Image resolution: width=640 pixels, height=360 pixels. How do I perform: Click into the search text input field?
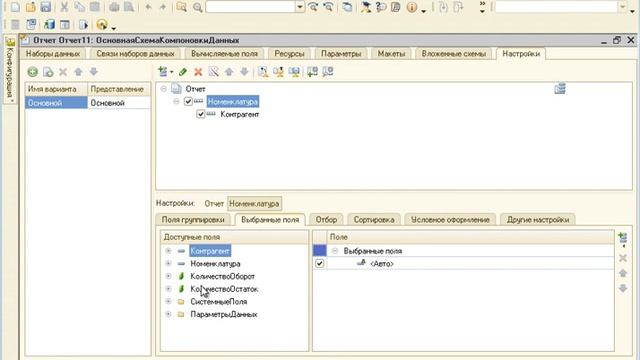pos(251,7)
